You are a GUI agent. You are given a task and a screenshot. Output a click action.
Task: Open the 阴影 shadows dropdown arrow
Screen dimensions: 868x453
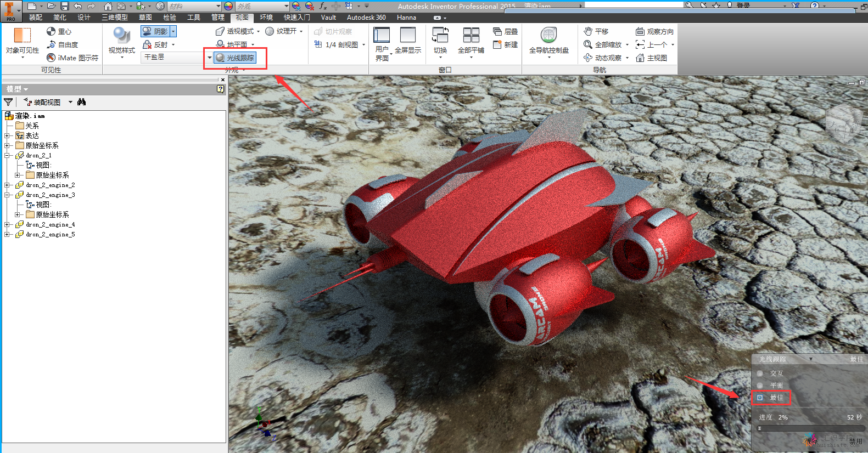pos(173,31)
